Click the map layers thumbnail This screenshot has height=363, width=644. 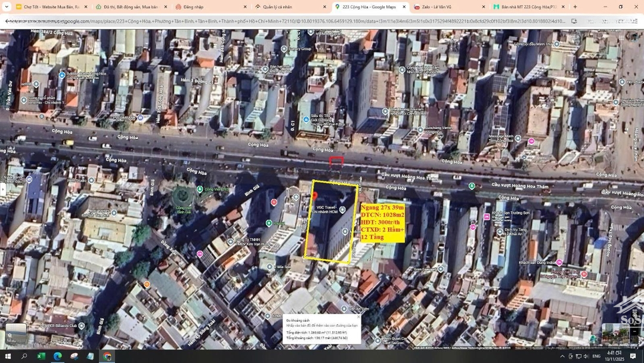[16, 333]
